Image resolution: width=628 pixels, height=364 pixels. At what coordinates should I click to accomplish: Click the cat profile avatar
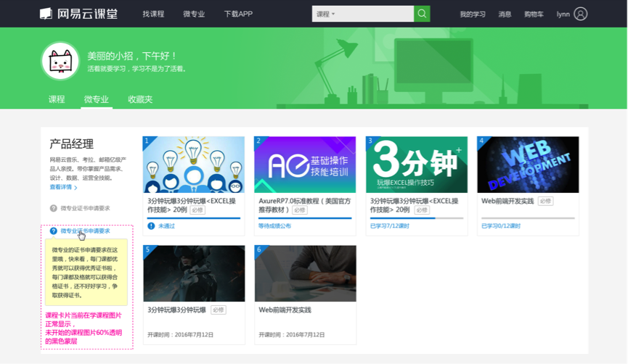pyautogui.click(x=60, y=61)
